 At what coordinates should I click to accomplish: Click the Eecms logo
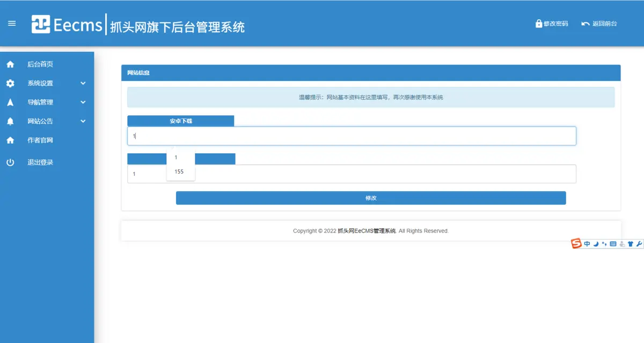(67, 25)
